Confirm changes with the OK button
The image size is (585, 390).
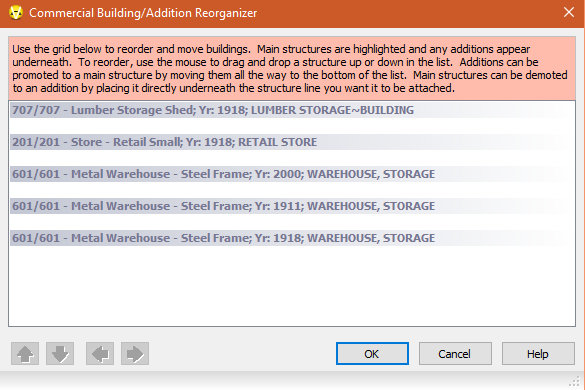pos(372,353)
